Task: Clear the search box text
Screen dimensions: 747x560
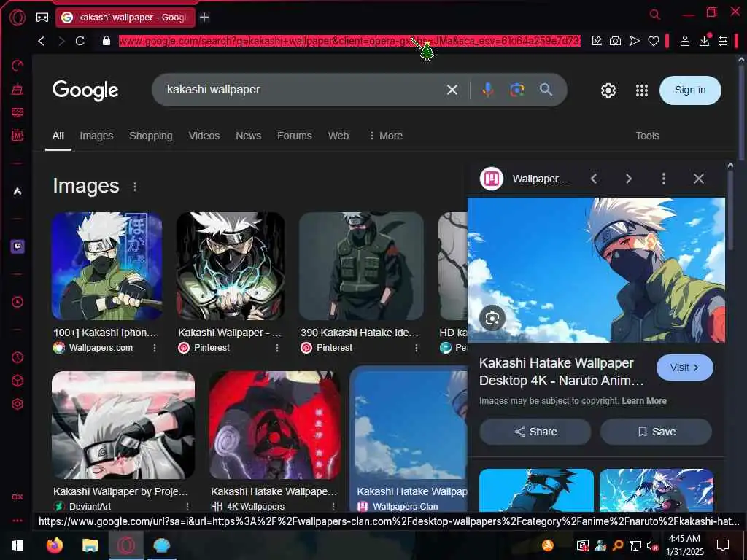Action: pos(452,90)
